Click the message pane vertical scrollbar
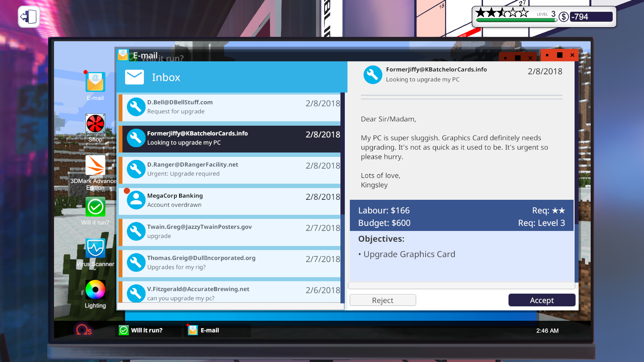The width and height of the screenshot is (644, 362). point(576,173)
